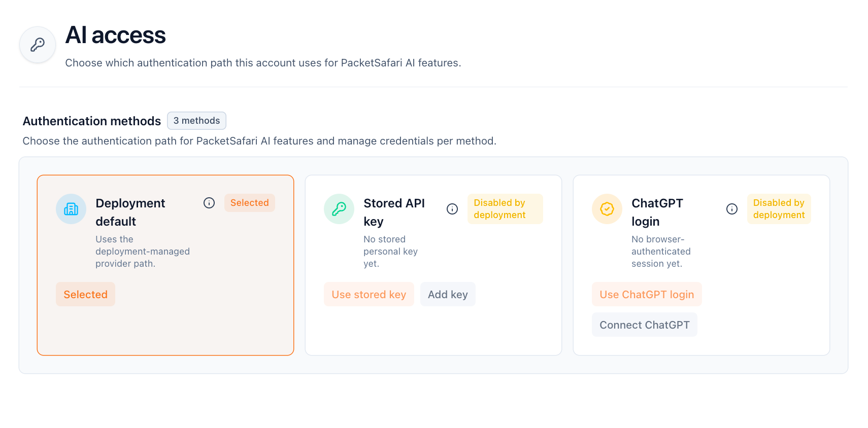The image size is (868, 428).
Task: Click the Use stored key button
Action: 369,294
